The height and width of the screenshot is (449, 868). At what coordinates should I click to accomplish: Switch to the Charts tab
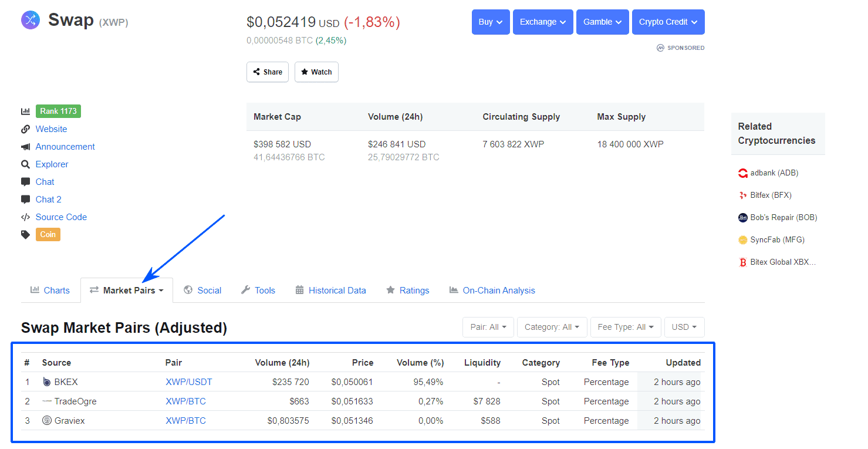tap(50, 291)
